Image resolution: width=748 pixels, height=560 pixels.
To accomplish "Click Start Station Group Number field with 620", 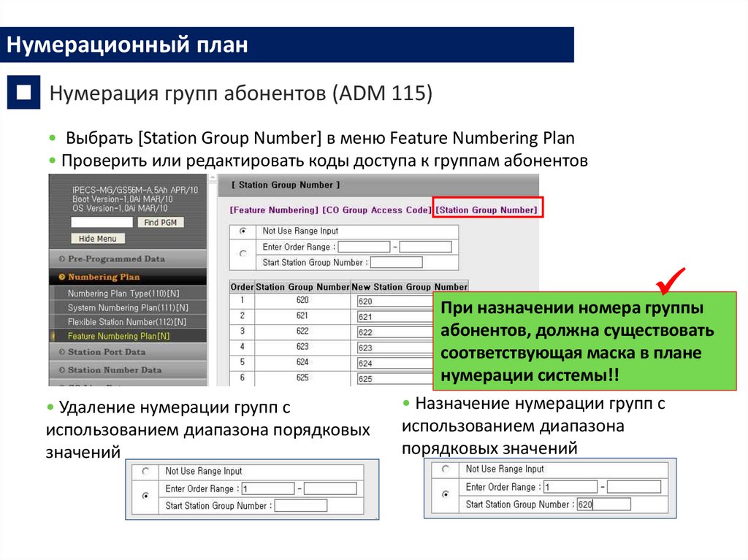I will pos(604,505).
